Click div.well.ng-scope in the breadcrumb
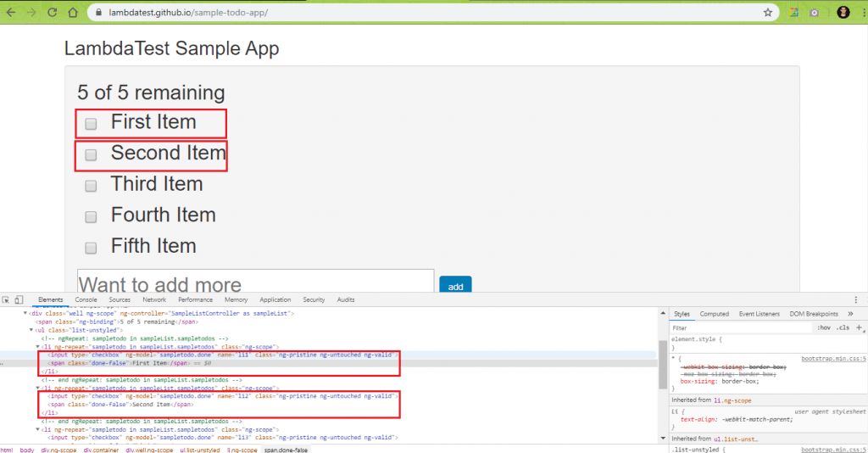868x453 pixels. click(149, 450)
